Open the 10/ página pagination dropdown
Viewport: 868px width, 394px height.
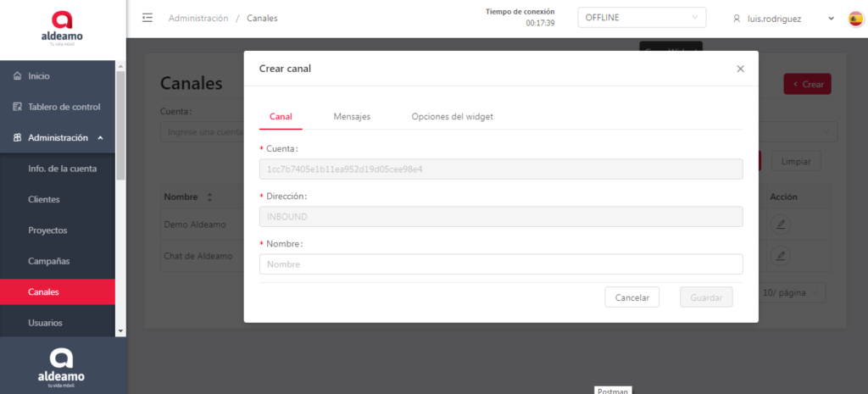tap(792, 292)
